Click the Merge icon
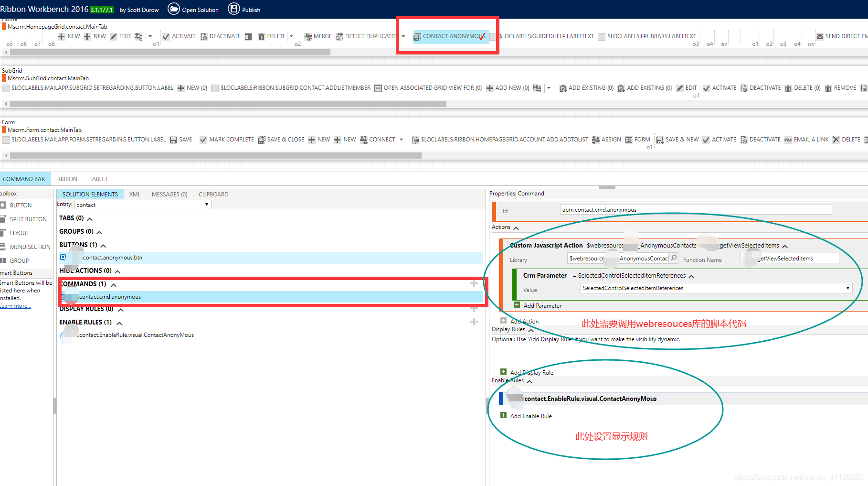 point(308,37)
